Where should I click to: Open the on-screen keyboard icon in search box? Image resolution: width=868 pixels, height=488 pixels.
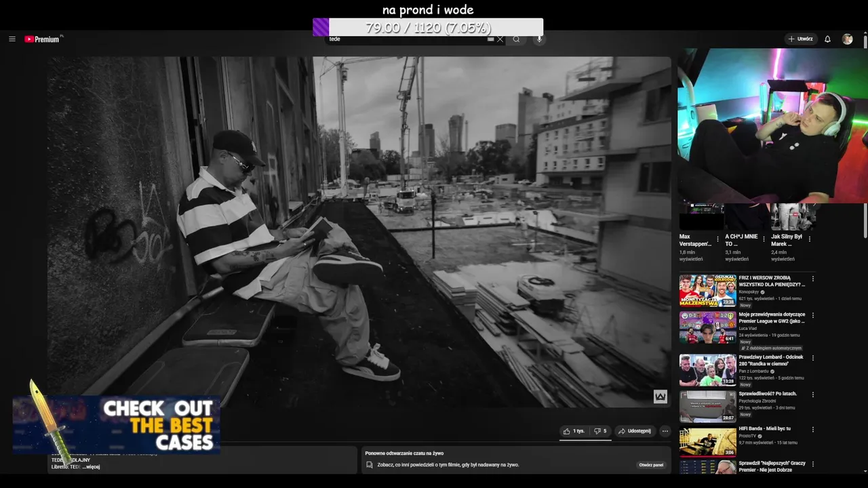[490, 39]
